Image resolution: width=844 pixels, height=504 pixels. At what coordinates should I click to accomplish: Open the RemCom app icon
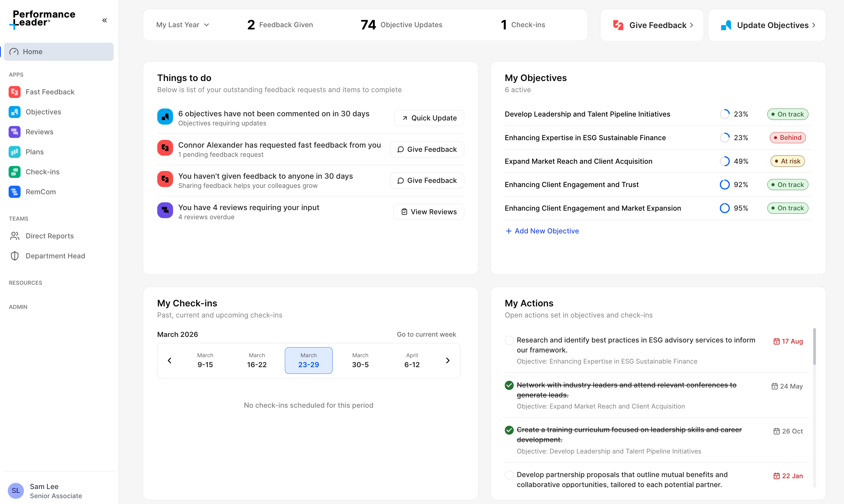coord(15,192)
